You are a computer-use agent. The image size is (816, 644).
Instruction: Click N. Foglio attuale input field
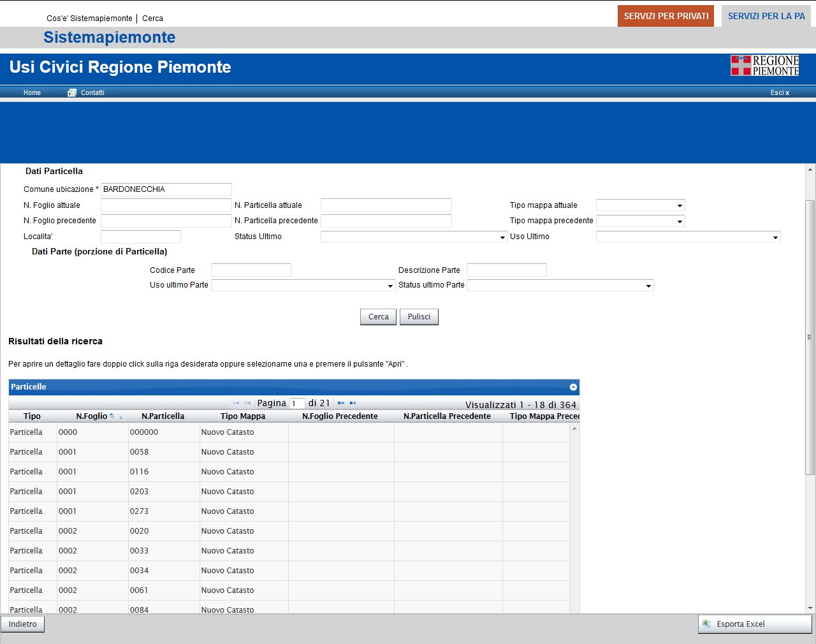[x=166, y=205]
